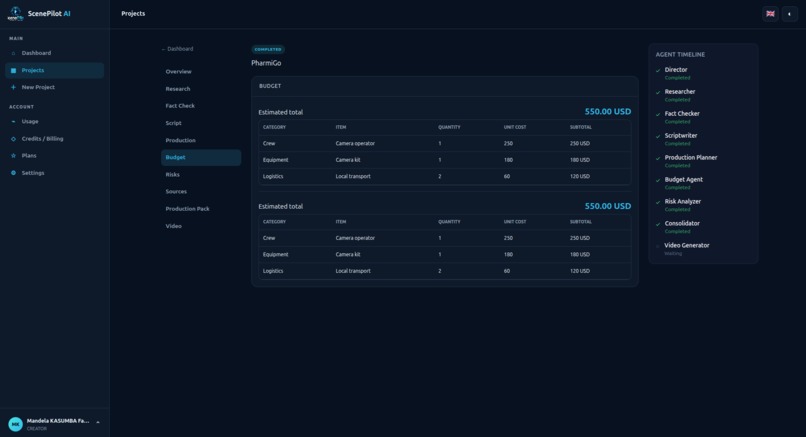This screenshot has height=437, width=806.
Task: Switch to the Risks tab
Action: 201,175
